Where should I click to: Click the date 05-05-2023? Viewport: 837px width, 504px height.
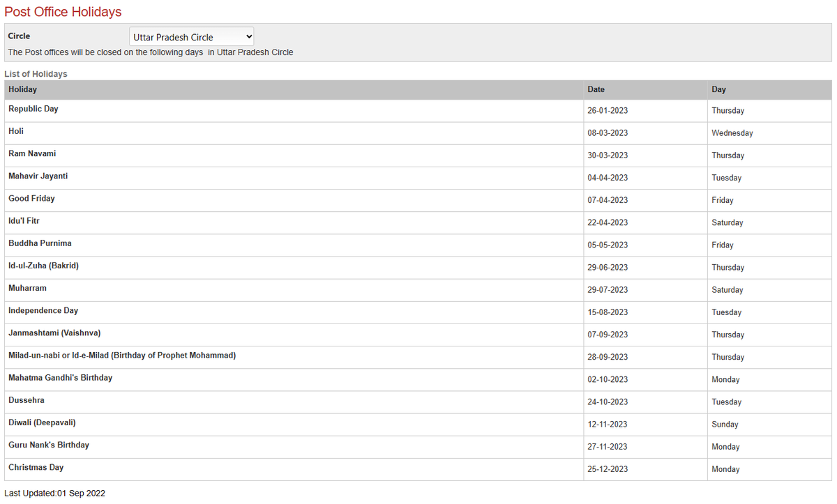[x=608, y=245]
